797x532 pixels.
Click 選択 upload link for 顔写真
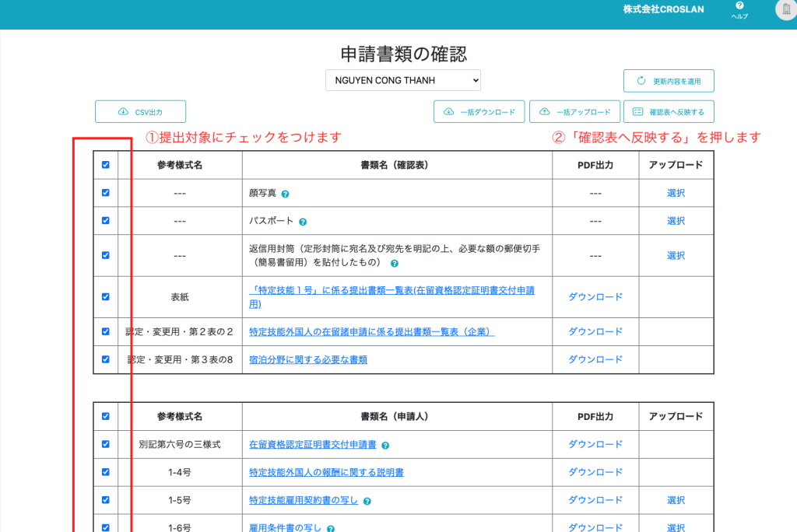[676, 193]
